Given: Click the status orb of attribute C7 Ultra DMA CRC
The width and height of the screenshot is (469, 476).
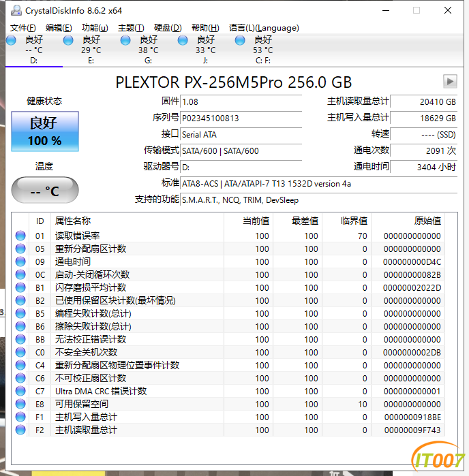Looking at the screenshot, I should (x=20, y=391).
